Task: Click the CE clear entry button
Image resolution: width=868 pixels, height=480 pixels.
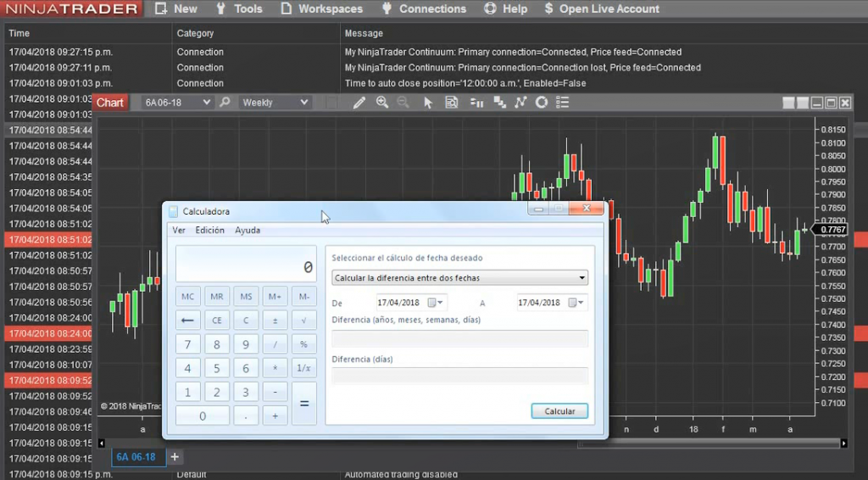Action: 217,321
